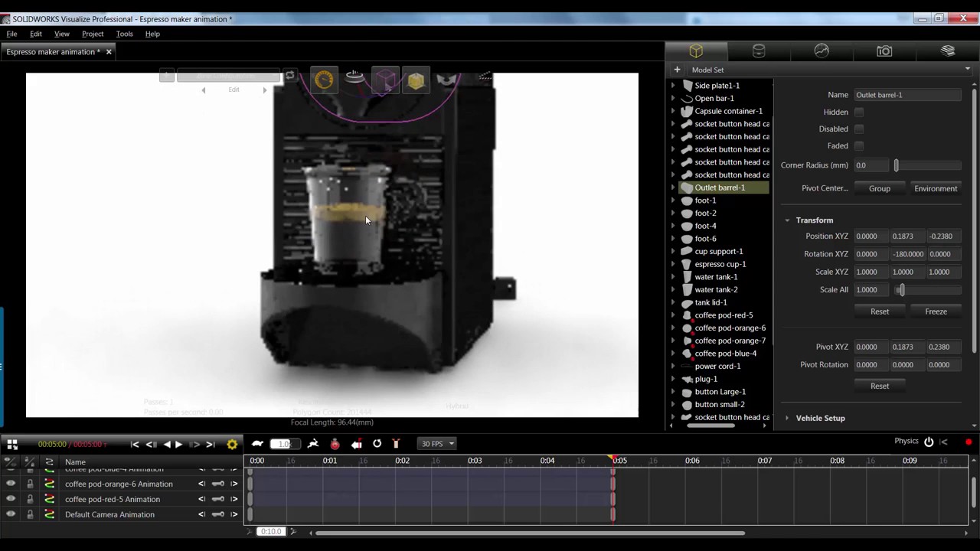980x551 pixels.
Task: Expand the espresso cup-1 tree node
Action: click(673, 264)
